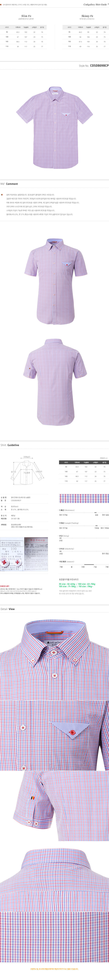
Task: Click the season (계절) indicator bar
Action: [x=83, y=564]
